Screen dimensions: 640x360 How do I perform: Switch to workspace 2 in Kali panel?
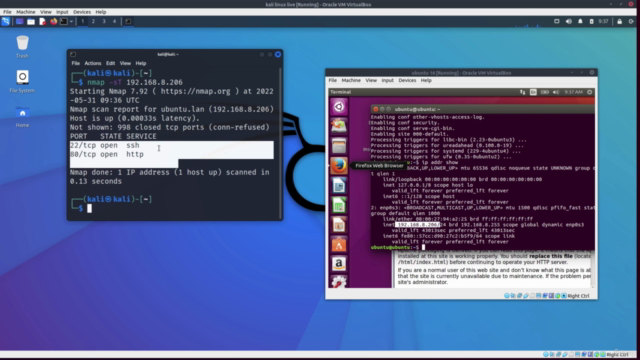tap(93, 21)
